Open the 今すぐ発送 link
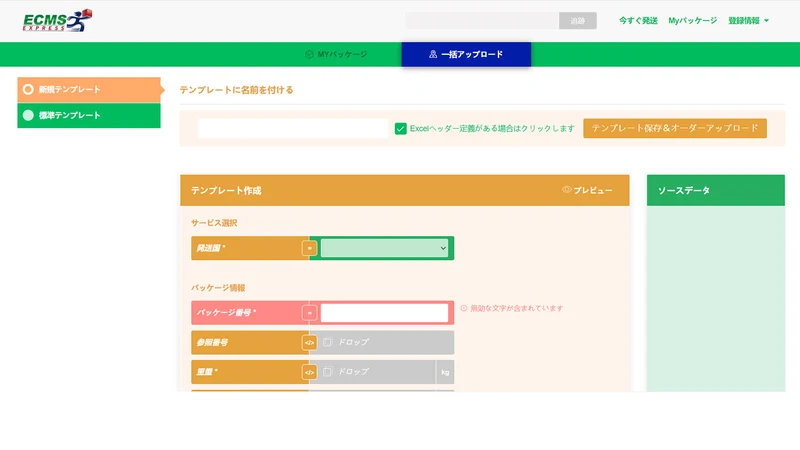 638,21
